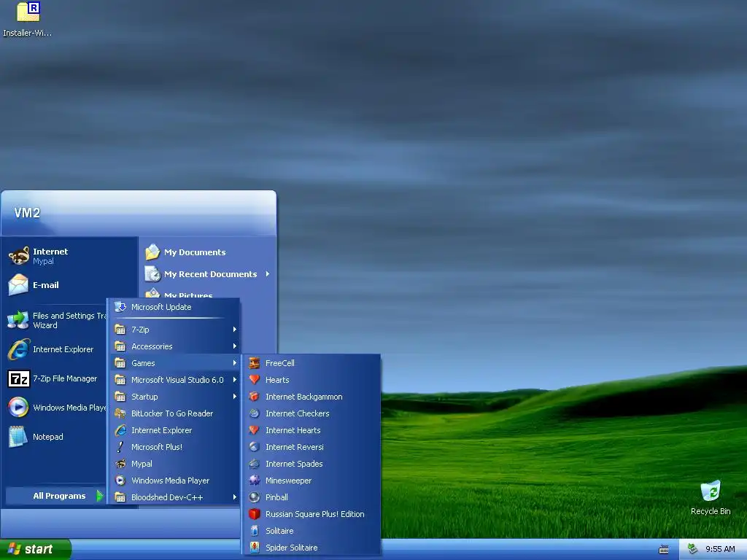The width and height of the screenshot is (747, 560).
Task: Click the Solitaire card icon
Action: point(255,531)
